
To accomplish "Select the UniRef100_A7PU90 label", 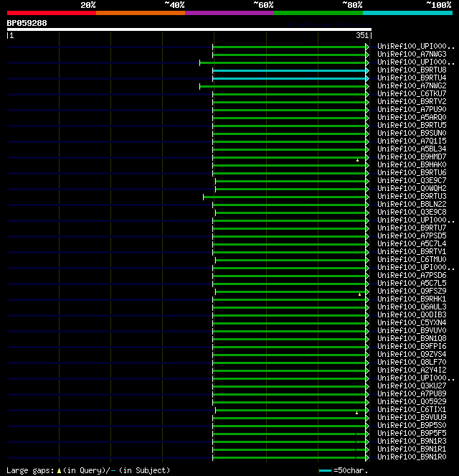I will click(412, 109).
